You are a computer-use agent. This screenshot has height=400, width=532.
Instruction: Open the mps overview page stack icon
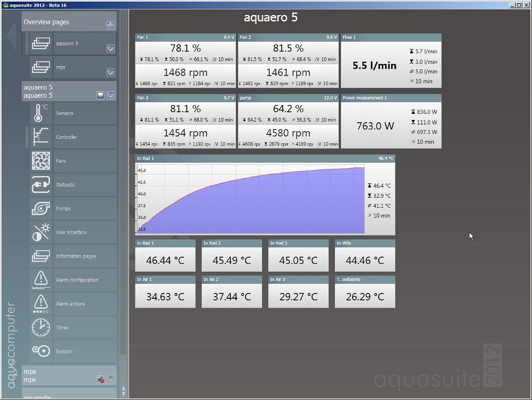(41, 67)
